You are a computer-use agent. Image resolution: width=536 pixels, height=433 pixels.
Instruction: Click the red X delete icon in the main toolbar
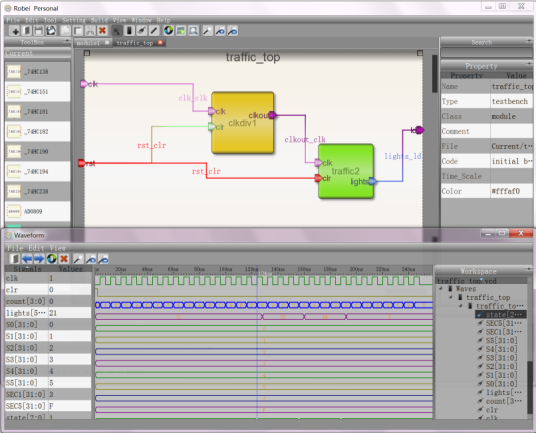(102, 31)
